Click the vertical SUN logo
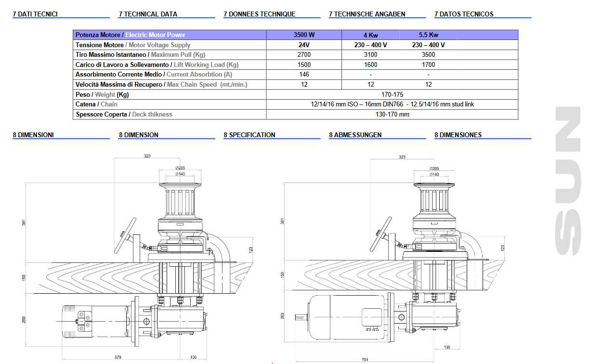590x364 pixels. click(568, 180)
